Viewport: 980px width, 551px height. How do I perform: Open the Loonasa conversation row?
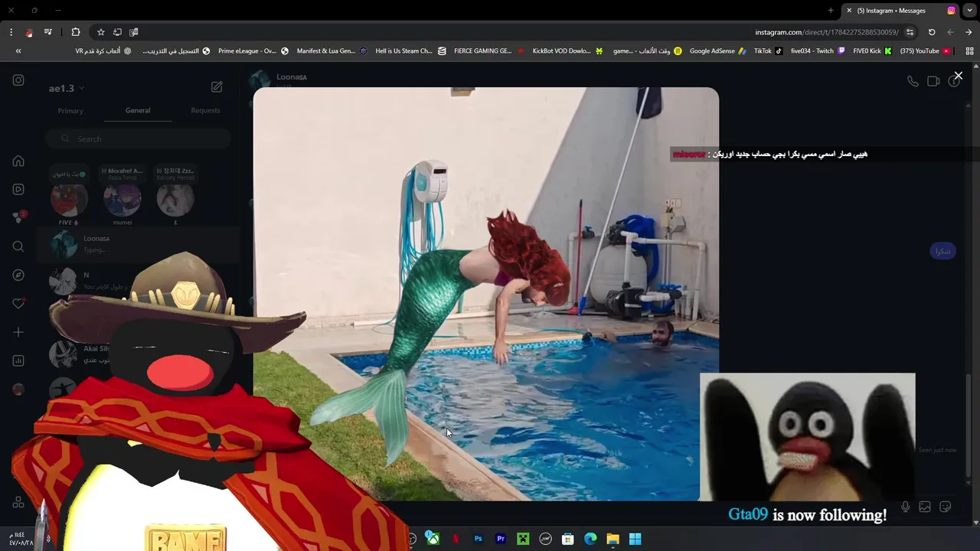point(139,244)
